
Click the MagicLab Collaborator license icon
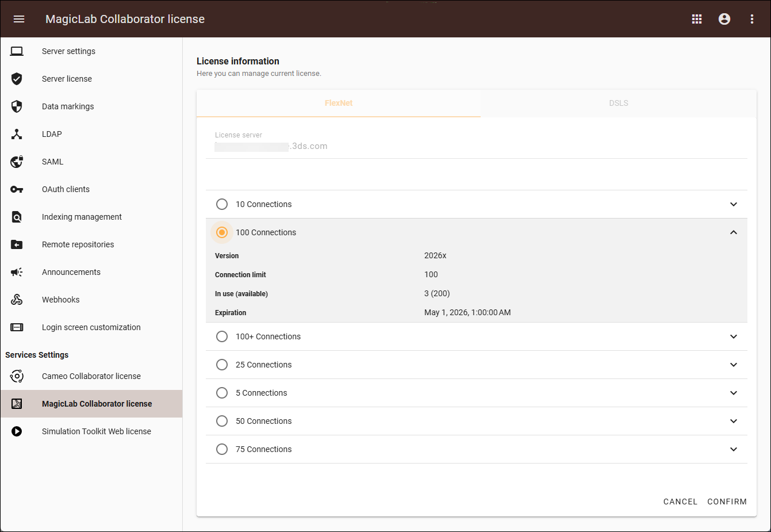17,404
